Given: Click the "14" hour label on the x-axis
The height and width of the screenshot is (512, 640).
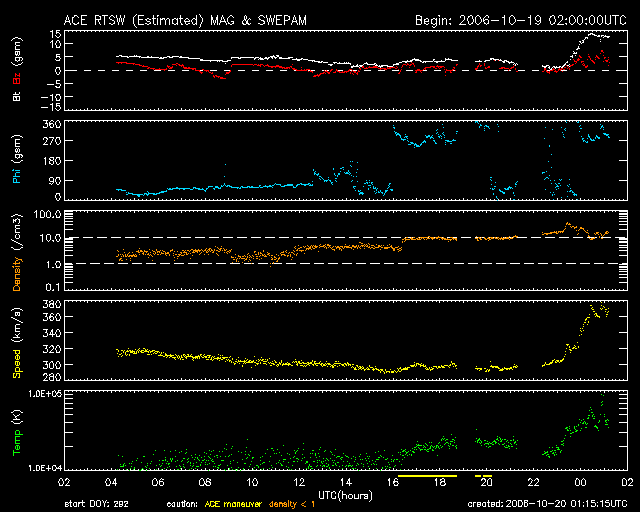Looking at the screenshot, I should click(346, 483).
